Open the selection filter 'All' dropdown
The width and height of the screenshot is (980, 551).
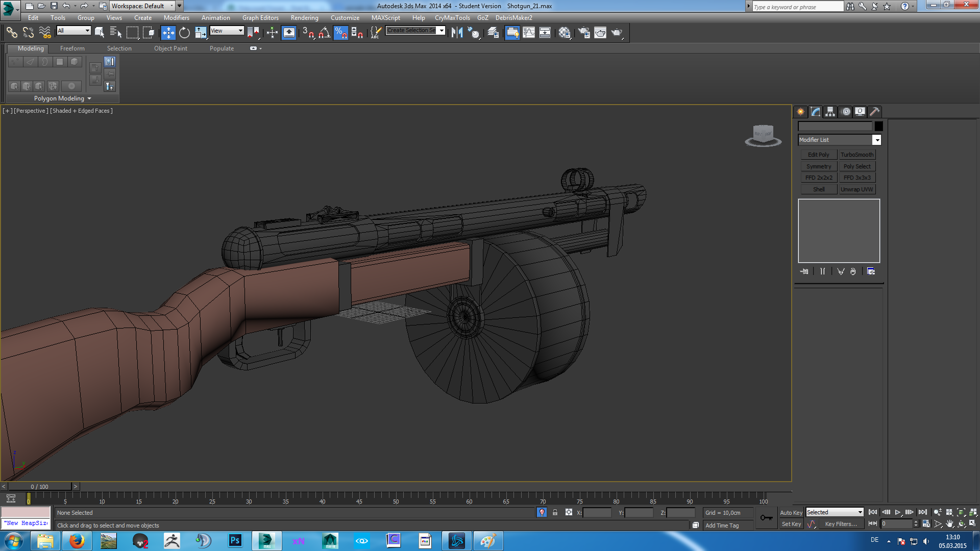[x=73, y=31]
